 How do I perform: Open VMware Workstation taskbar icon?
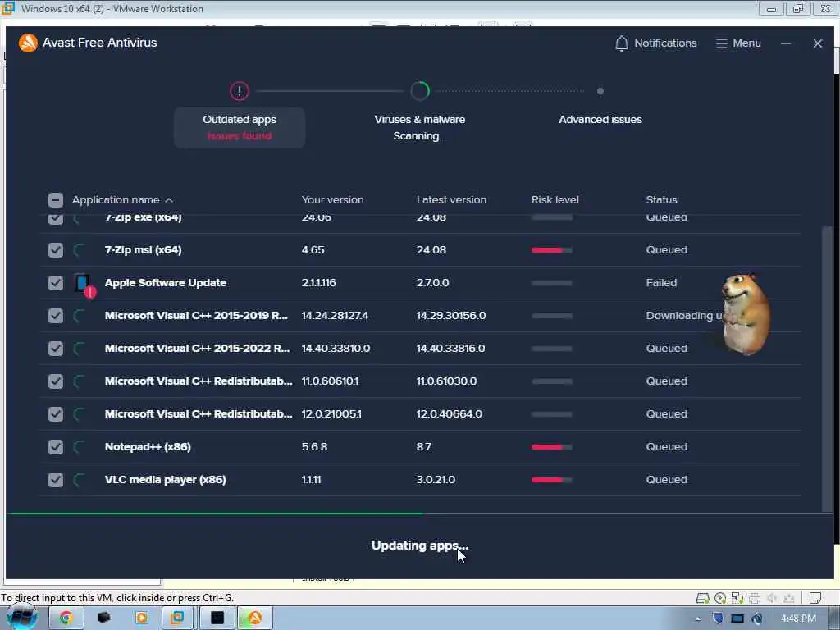point(177,618)
